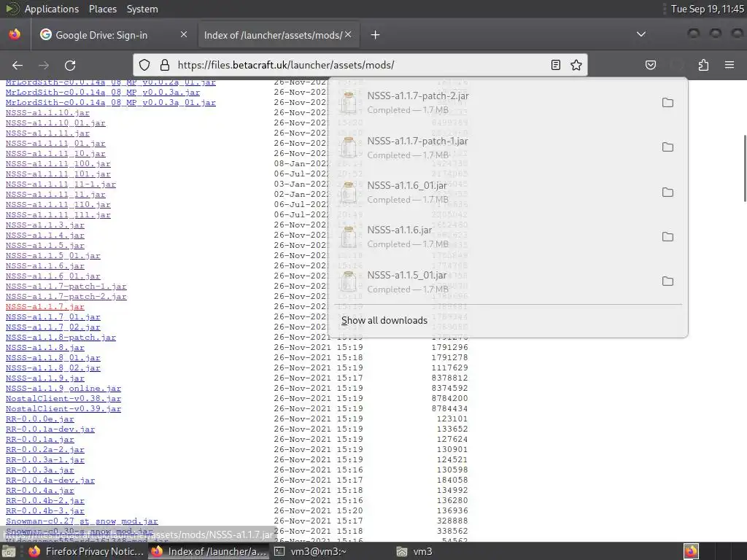The image size is (747, 560).
Task: Open RR-0.0.0e.jar link
Action: coord(40,419)
